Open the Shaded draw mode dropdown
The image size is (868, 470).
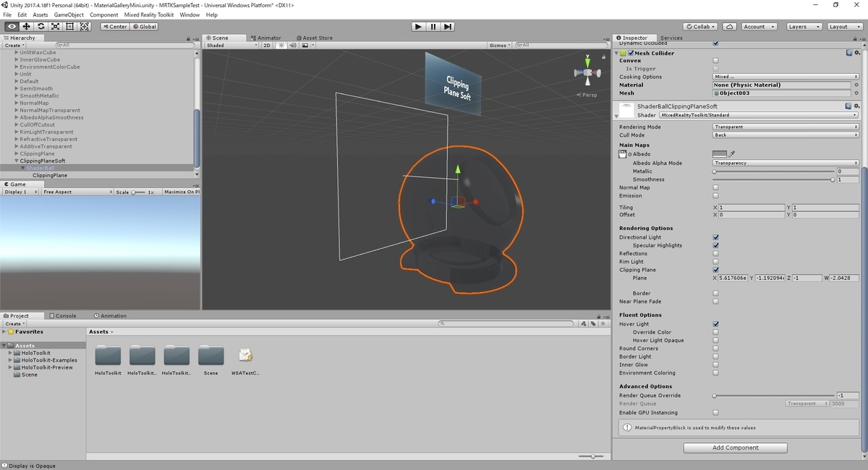(x=231, y=45)
